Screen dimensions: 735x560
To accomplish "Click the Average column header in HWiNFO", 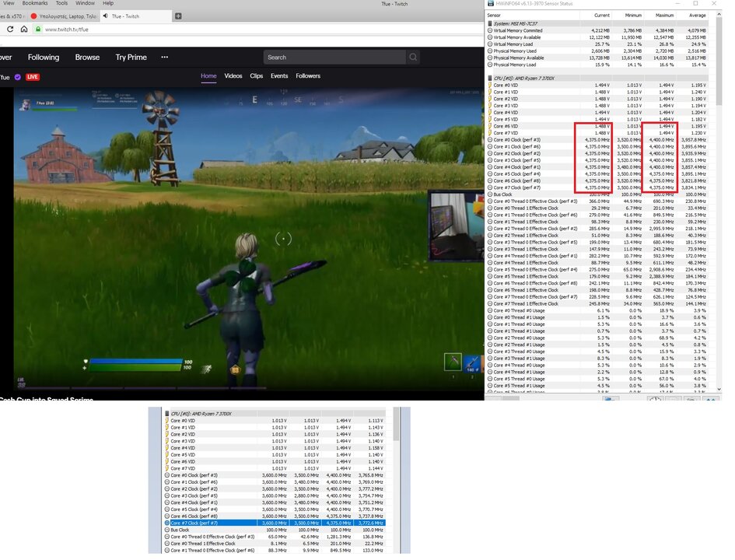I will coord(697,16).
